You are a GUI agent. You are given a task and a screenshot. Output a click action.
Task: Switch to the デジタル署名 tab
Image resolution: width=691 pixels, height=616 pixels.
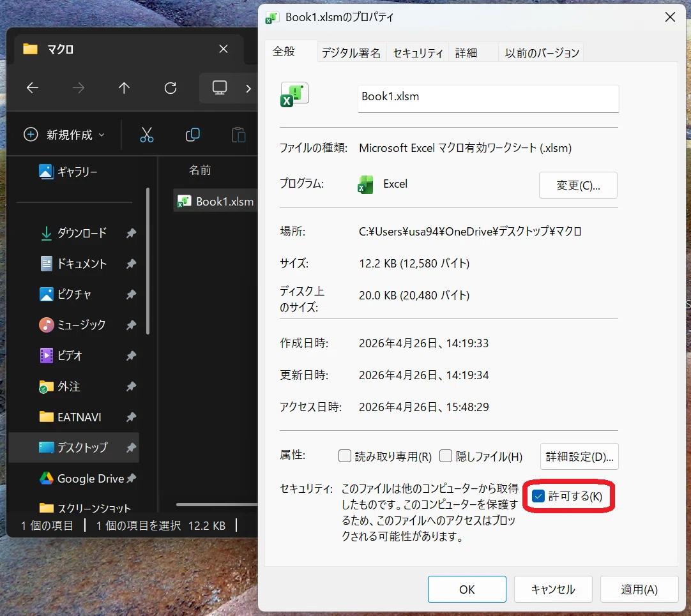click(x=351, y=53)
